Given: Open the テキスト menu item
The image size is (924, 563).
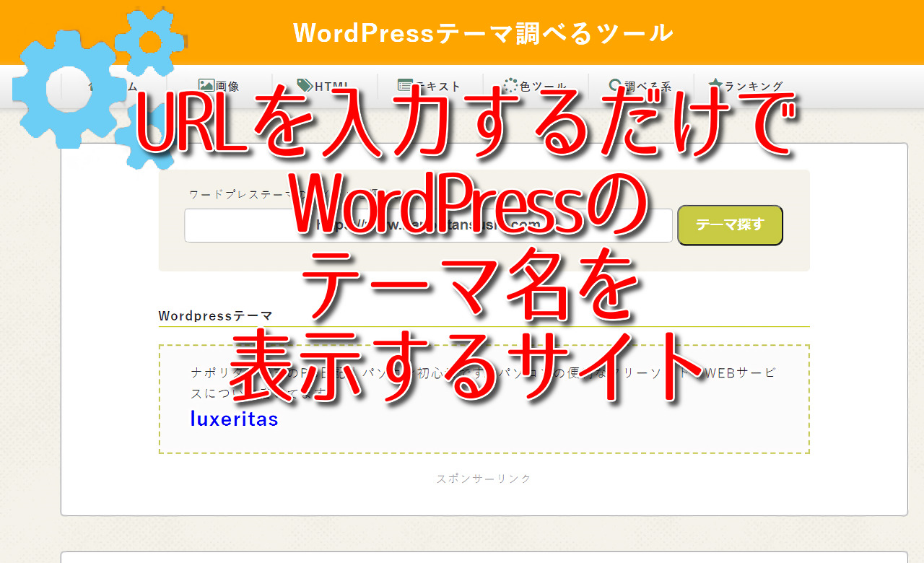Looking at the screenshot, I should click(x=430, y=86).
